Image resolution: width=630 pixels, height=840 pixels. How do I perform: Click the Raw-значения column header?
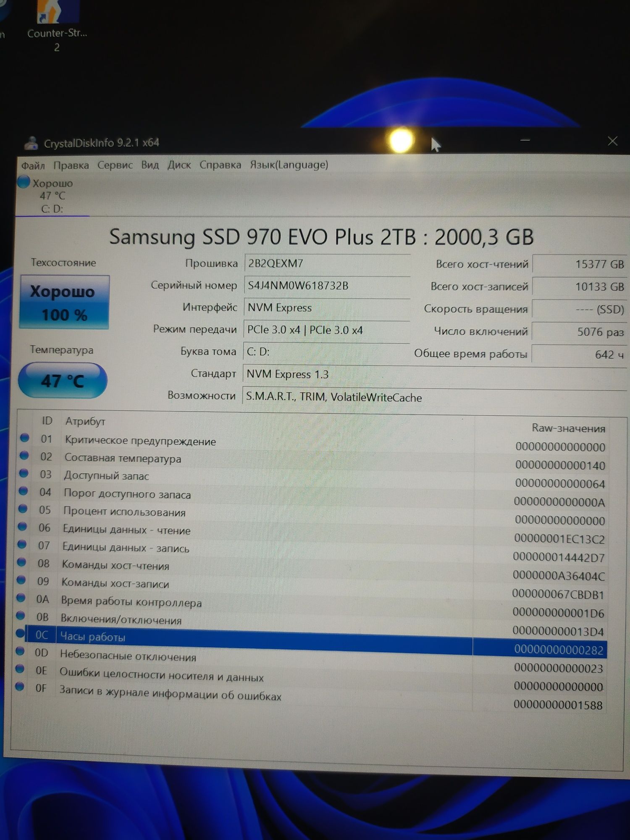point(568,428)
